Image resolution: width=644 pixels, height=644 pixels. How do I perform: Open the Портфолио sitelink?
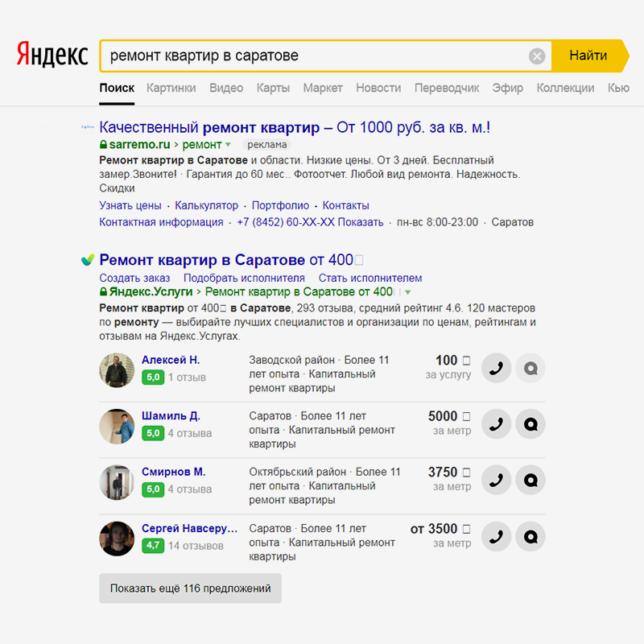(x=280, y=205)
